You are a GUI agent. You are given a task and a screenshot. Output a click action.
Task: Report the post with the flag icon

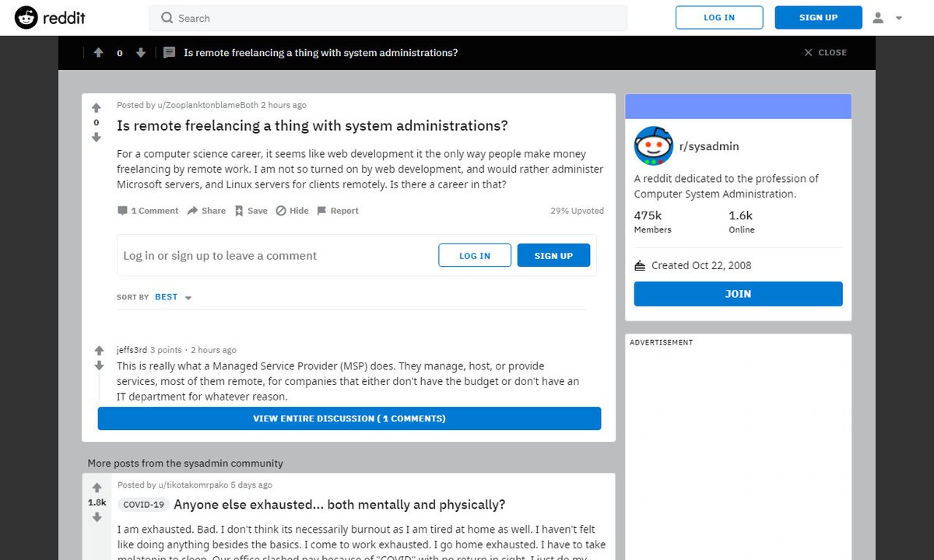[338, 211]
